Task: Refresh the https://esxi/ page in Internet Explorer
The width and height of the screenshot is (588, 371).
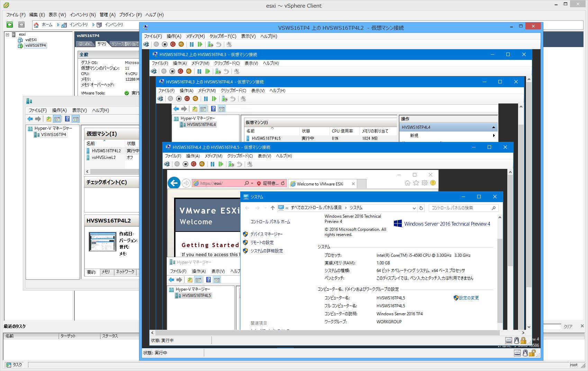Action: (x=283, y=183)
